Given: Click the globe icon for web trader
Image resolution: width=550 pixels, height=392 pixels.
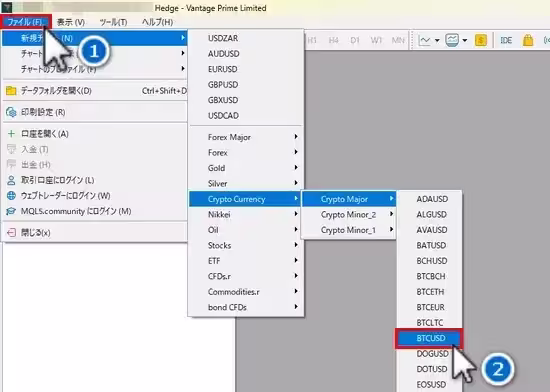Looking at the screenshot, I should pyautogui.click(x=11, y=196).
